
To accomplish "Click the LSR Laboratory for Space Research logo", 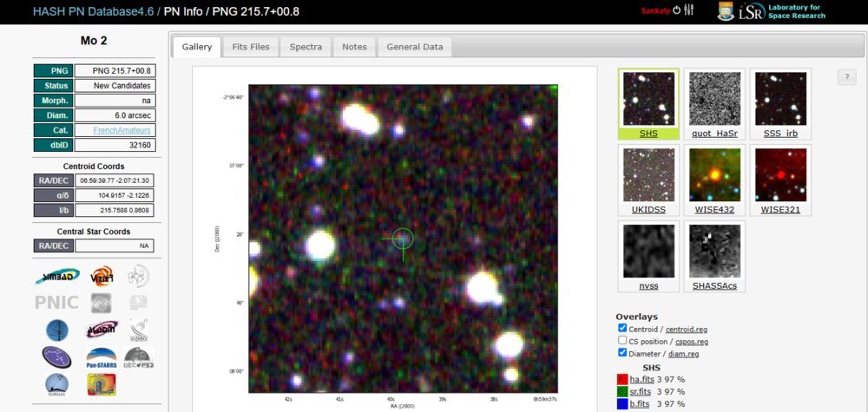I will coord(782,11).
